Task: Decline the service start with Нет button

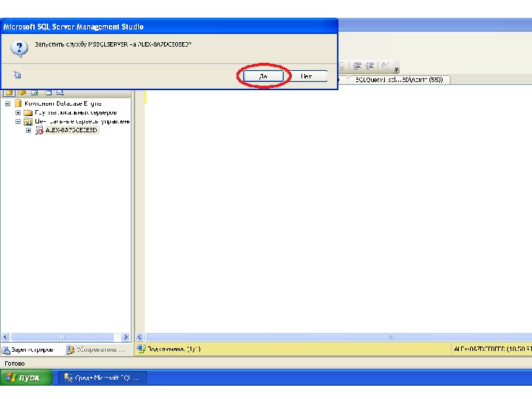Action: 307,76
